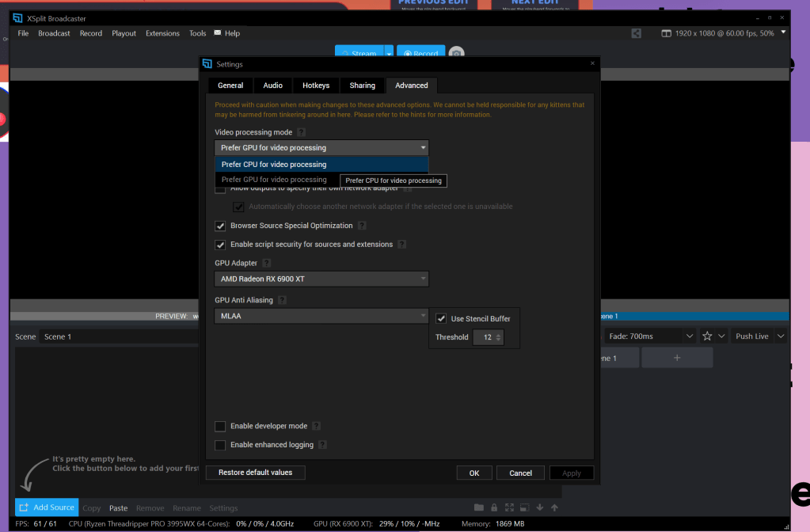
Task: Open the Extensions menu
Action: 162,33
